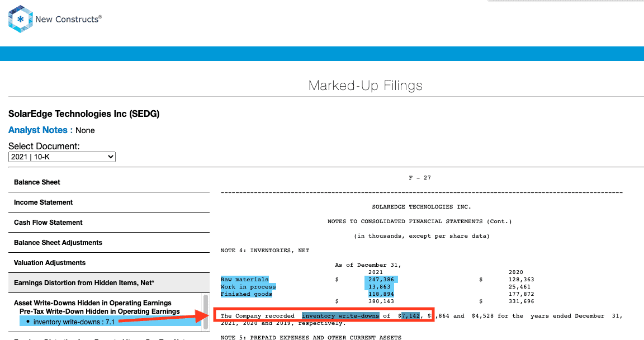Click the Asset Write-Downs Hidden in Operating Earnings heading

93,303
